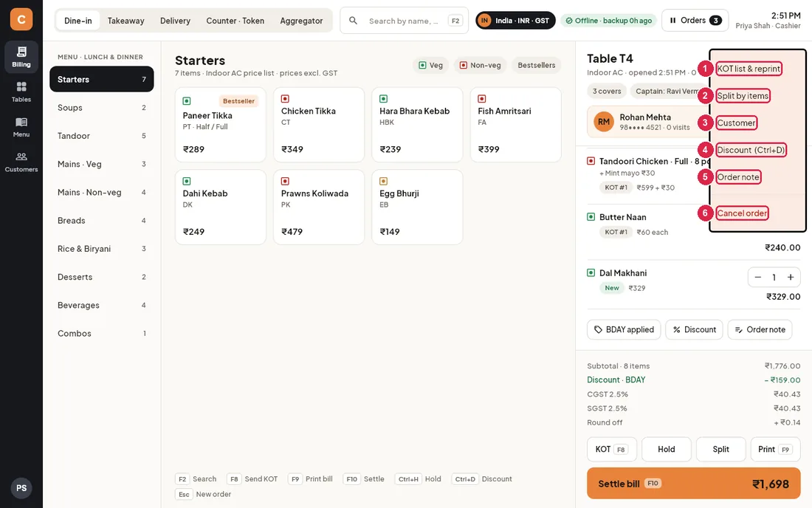The image size is (812, 508).
Task: Click the BDAY applied tag chip
Action: coord(624,329)
